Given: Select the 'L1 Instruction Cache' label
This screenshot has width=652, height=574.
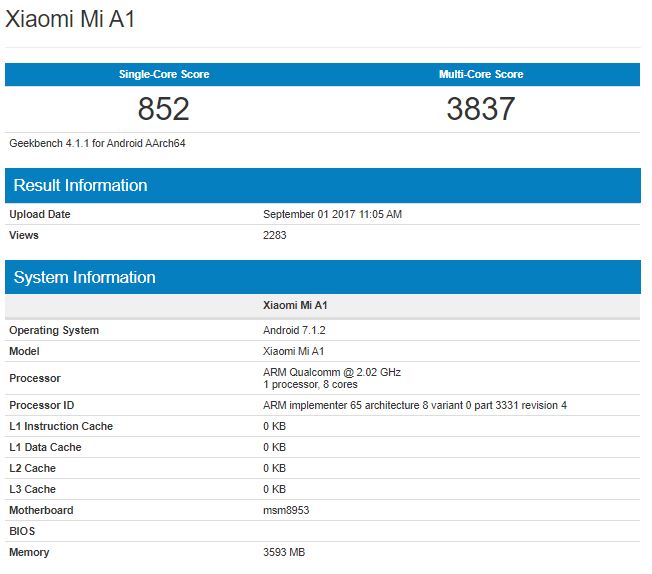Looking at the screenshot, I should point(61,426).
